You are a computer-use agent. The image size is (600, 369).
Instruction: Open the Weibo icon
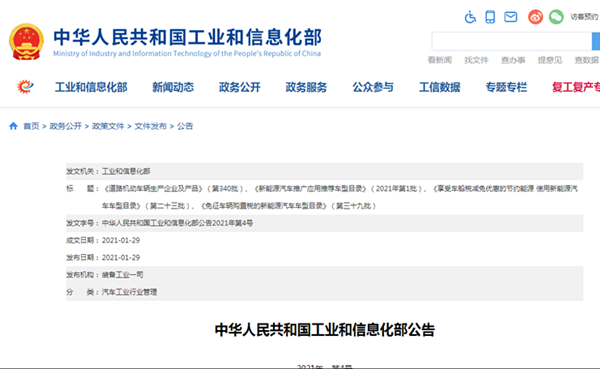(x=535, y=17)
